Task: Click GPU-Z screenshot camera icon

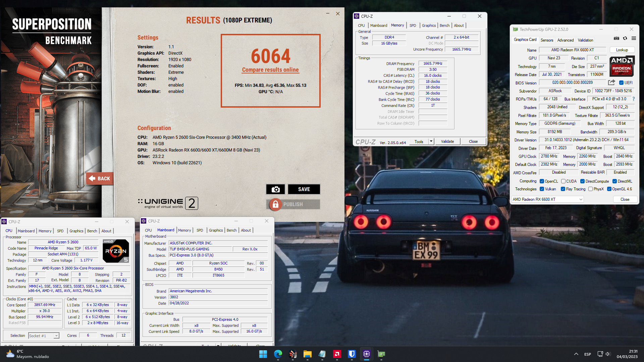Action: tap(616, 39)
